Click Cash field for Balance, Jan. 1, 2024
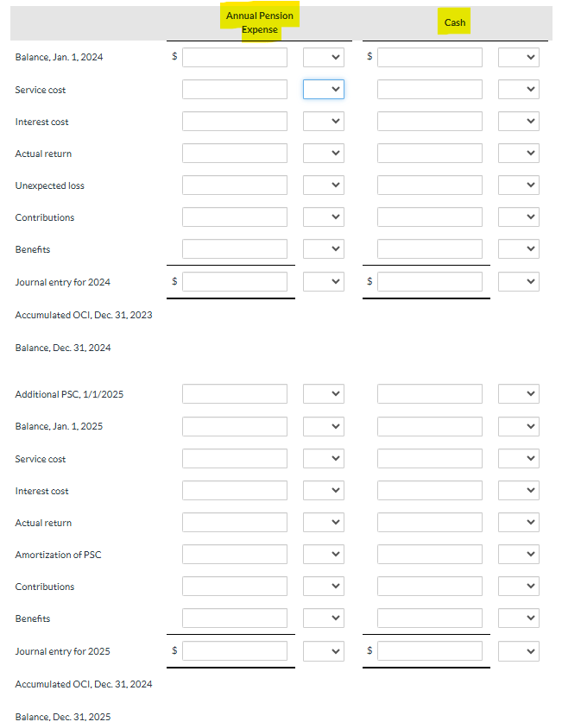This screenshot has height=728, width=562. tap(430, 57)
